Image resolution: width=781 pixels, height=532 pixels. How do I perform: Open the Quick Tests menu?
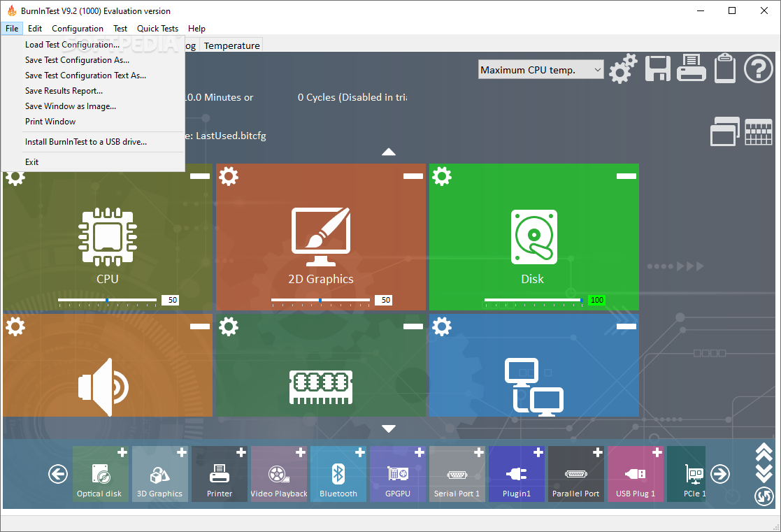coord(157,29)
